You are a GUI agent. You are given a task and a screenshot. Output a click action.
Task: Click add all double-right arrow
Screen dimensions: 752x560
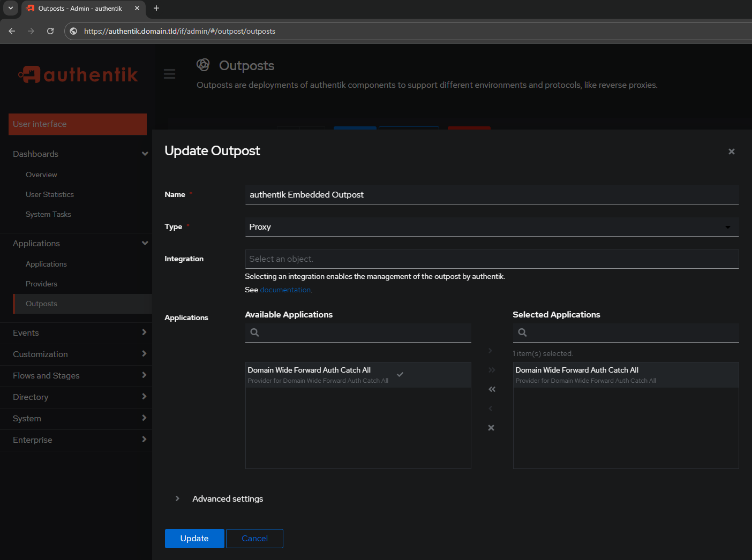click(492, 370)
